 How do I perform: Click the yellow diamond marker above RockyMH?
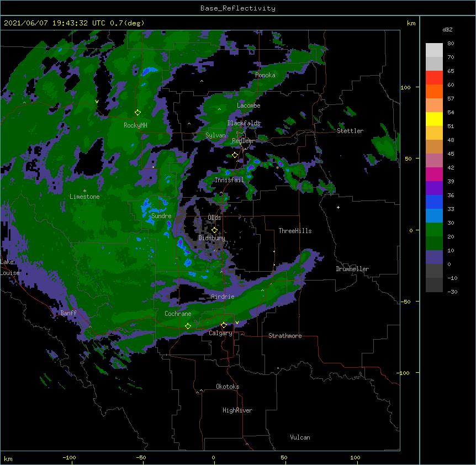137,113
